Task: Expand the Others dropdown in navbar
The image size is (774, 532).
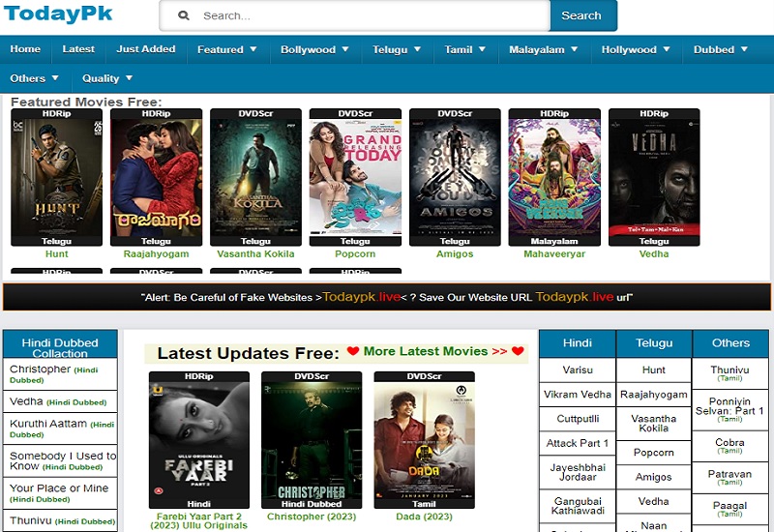Action: [35, 78]
